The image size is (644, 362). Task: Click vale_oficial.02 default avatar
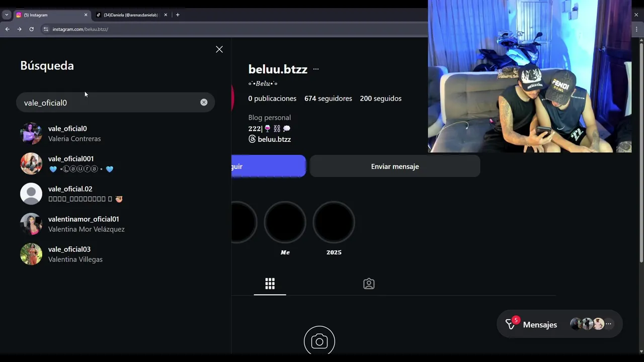click(x=31, y=194)
